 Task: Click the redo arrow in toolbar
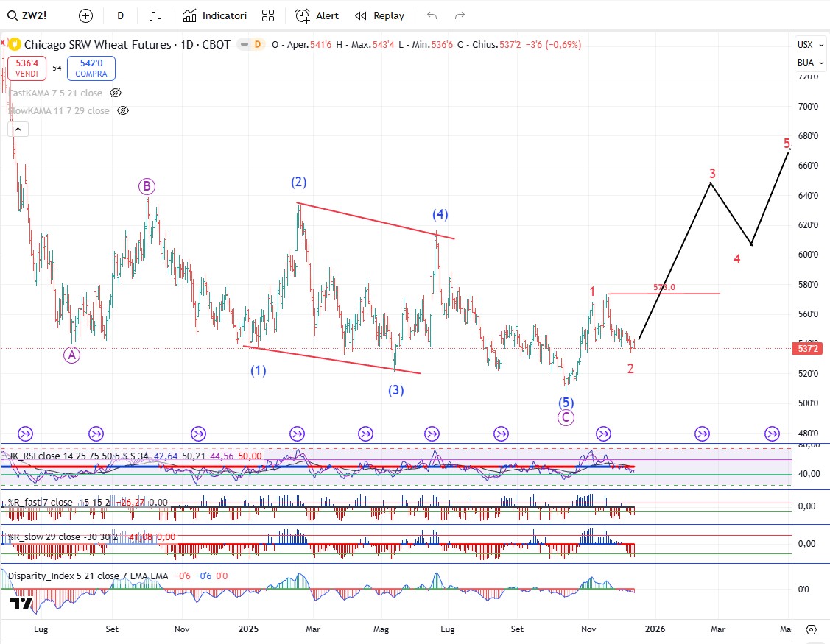coord(460,15)
